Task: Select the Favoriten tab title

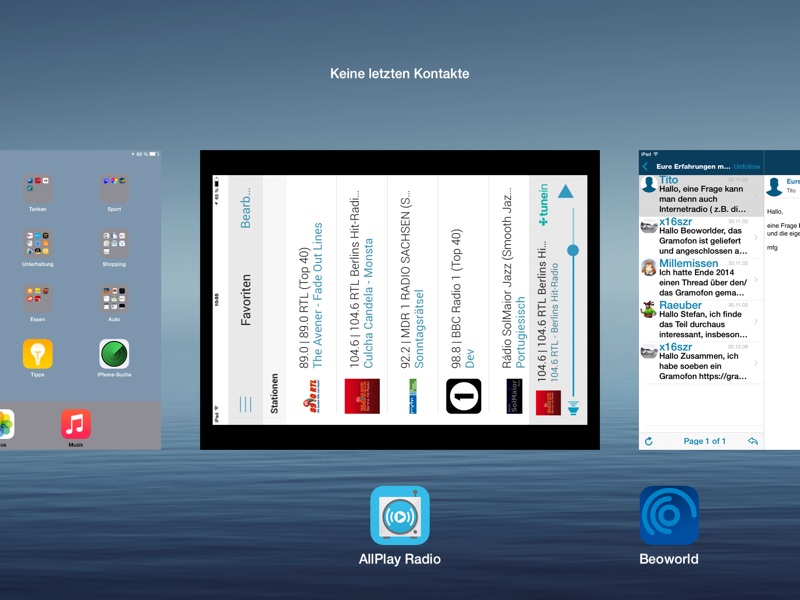Action: (x=246, y=300)
